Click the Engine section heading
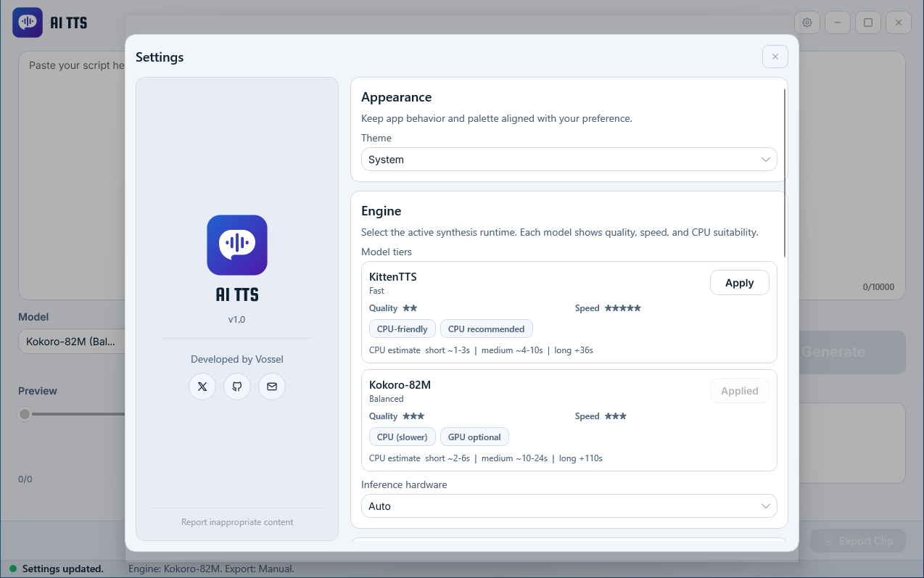 381,211
